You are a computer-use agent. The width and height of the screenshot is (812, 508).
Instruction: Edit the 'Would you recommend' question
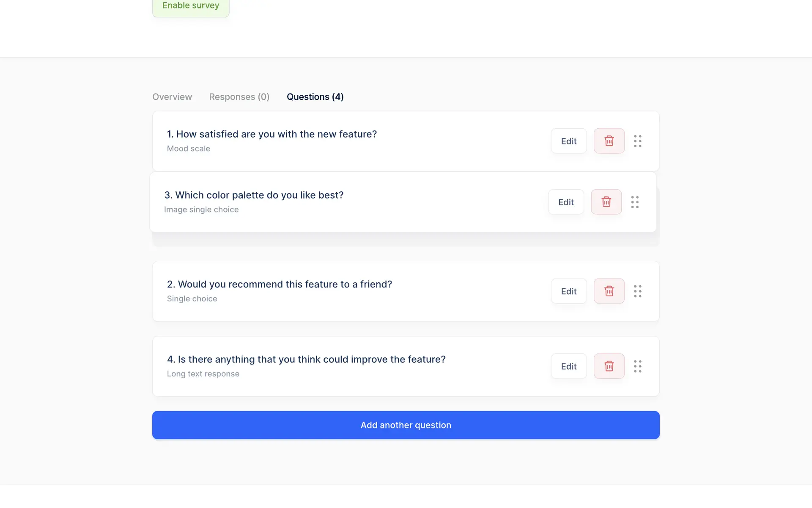point(568,291)
